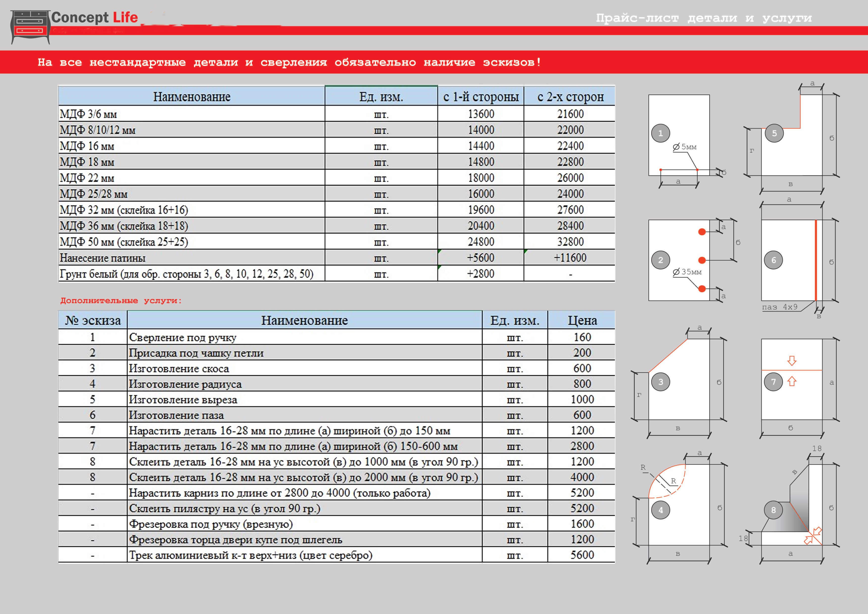The image size is (868, 614).
Task: Click the 'Дополнительные услуги:' heading
Action: (121, 301)
